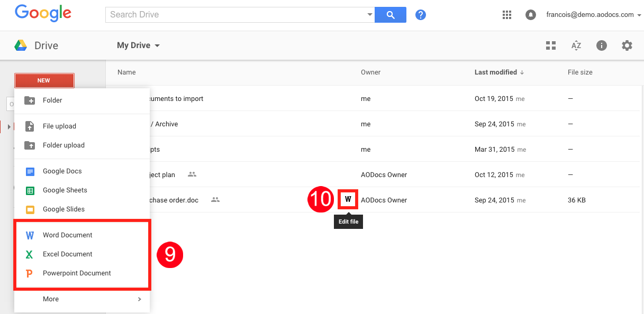Select File upload in the menu

[x=82, y=126]
